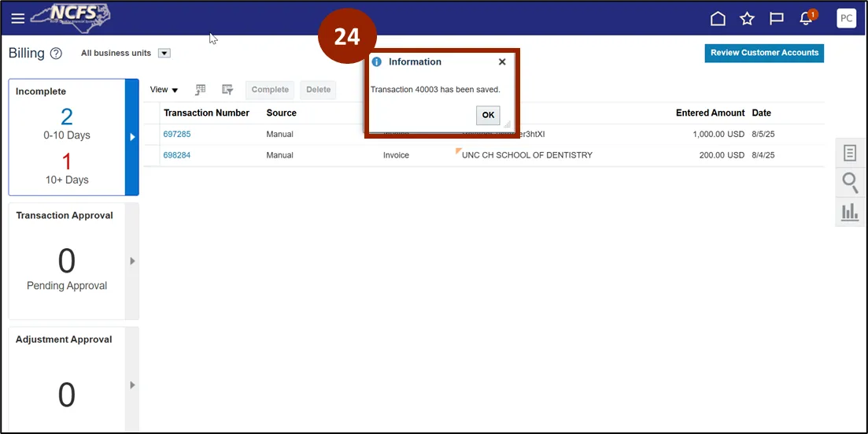Viewport: 868px width, 434px height.
Task: Close the Information dialog
Action: tap(502, 61)
